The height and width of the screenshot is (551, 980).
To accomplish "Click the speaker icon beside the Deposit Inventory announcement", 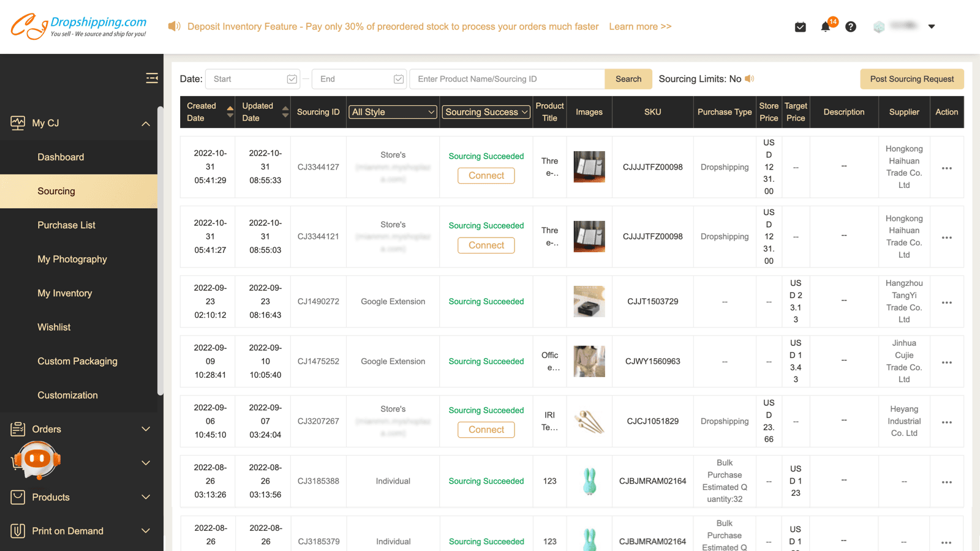I will pyautogui.click(x=174, y=26).
